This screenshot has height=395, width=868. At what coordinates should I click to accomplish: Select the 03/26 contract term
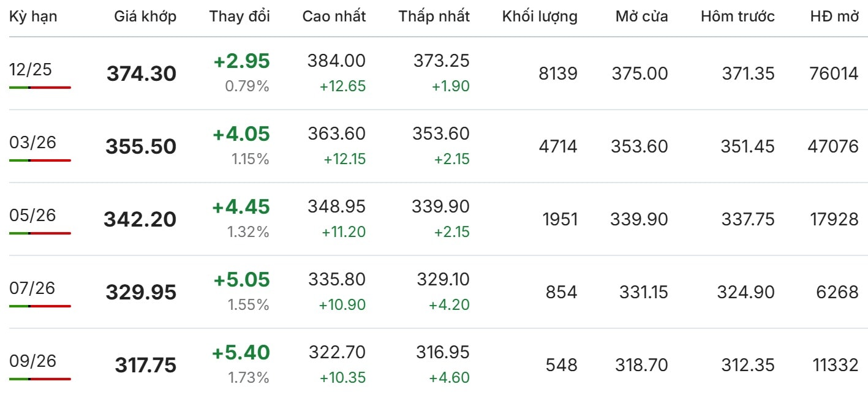[x=32, y=143]
